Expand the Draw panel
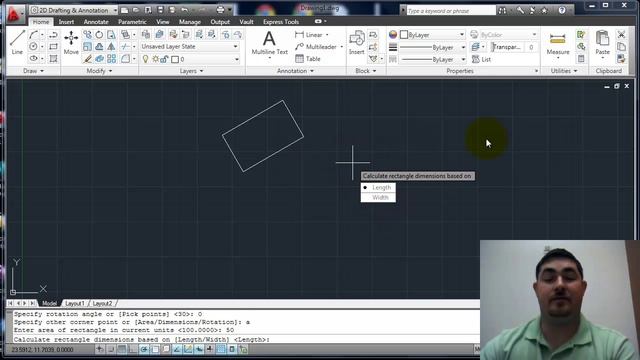The width and height of the screenshot is (640, 360). pyautogui.click(x=33, y=71)
